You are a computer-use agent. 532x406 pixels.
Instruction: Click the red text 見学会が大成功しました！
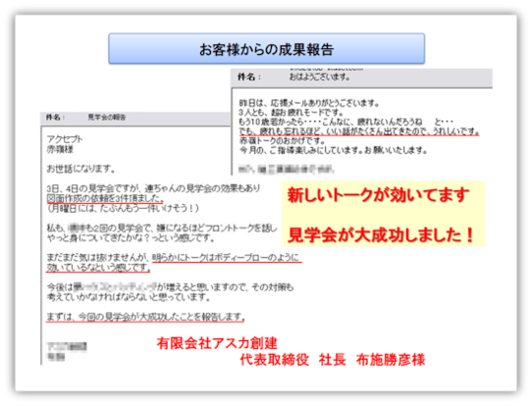[x=380, y=235]
